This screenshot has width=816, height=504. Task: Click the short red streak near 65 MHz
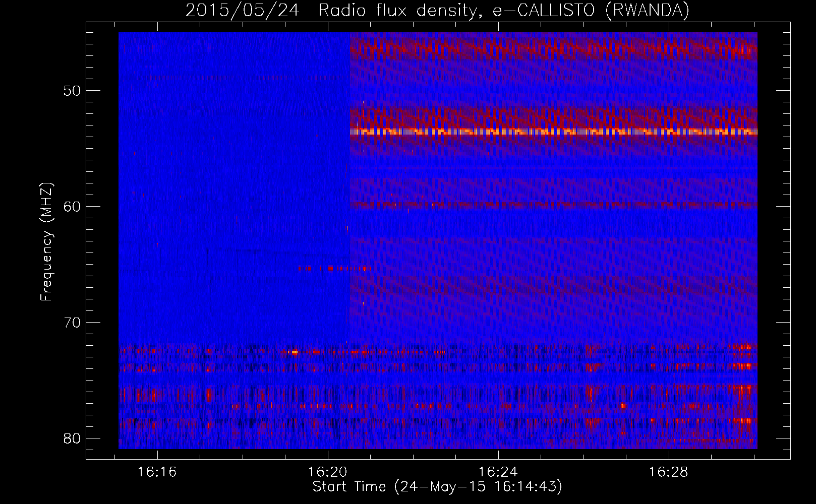click(x=334, y=269)
